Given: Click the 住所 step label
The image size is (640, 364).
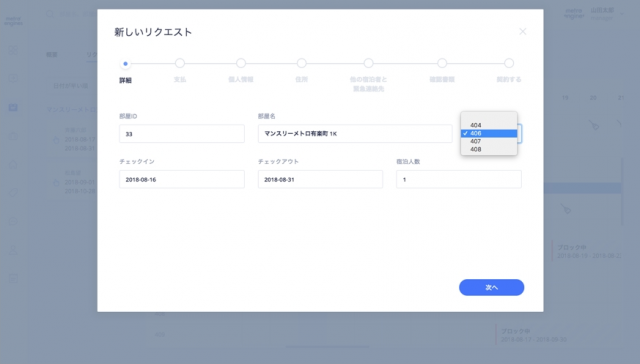Looking at the screenshot, I should (302, 80).
